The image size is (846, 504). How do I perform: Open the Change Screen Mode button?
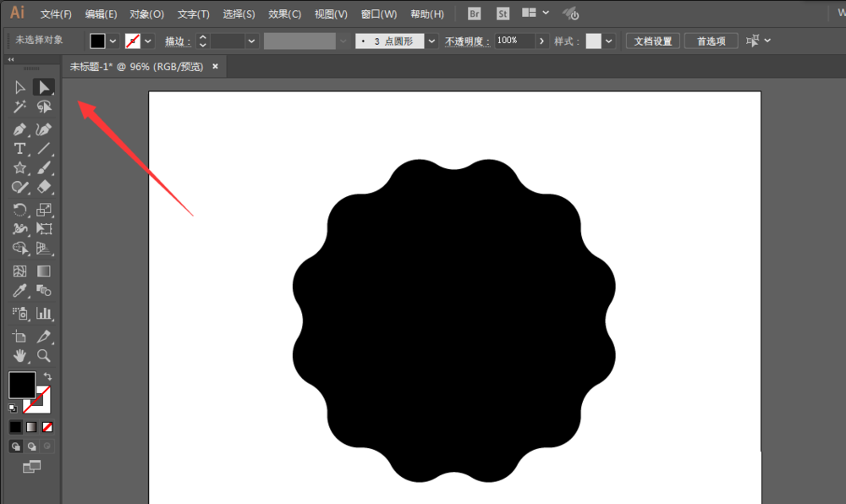31,467
